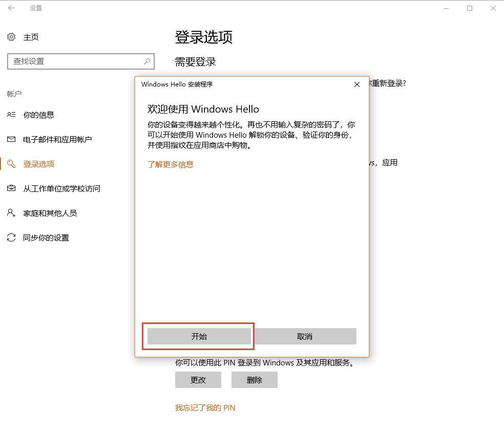Click the 同步你的设置 sync icon
This screenshot has width=504, height=432.
coord(11,237)
